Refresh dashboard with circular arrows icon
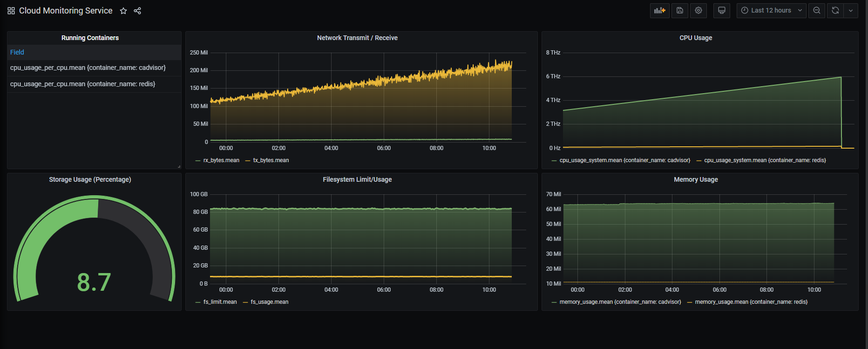The height and width of the screenshot is (349, 868). pos(835,10)
